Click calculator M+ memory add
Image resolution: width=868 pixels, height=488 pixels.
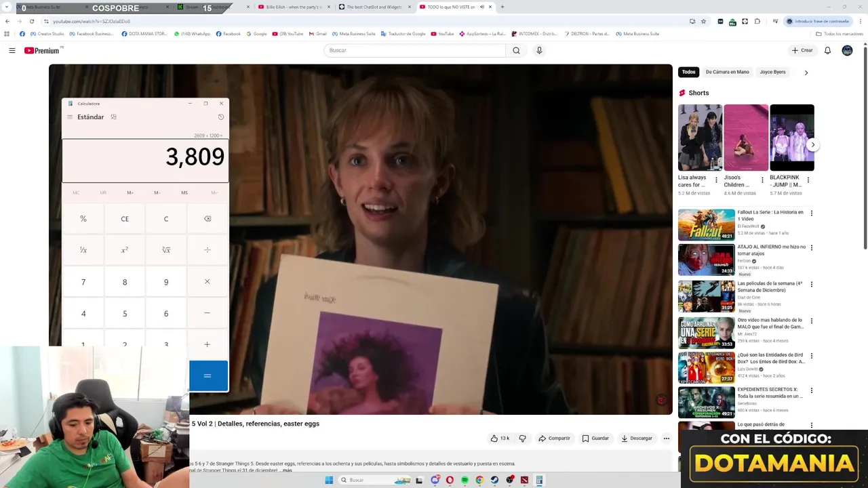pos(130,192)
